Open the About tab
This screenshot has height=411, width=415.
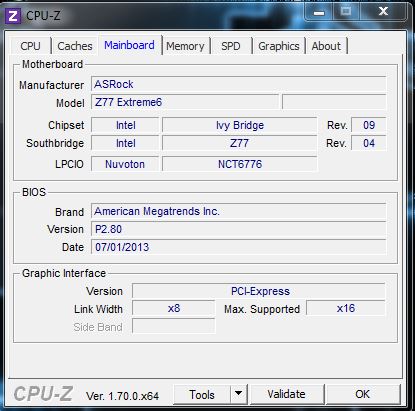pyautogui.click(x=326, y=46)
